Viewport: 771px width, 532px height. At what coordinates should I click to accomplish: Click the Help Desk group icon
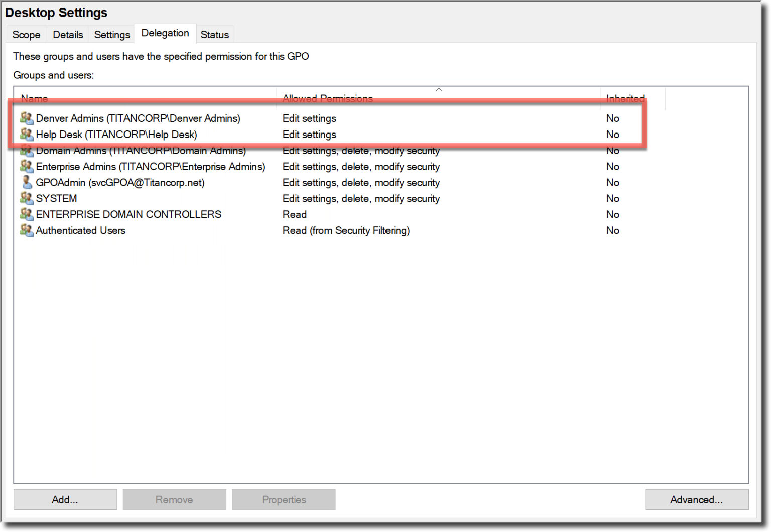coord(27,135)
